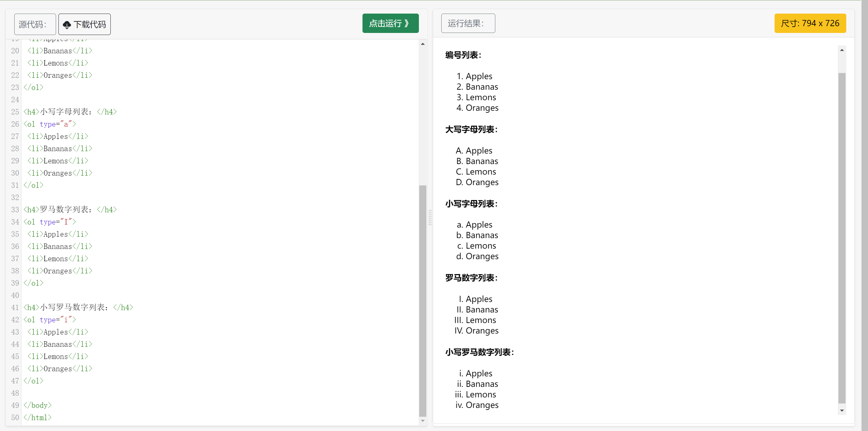
Task: Click the 运行结果 label box
Action: tap(468, 23)
